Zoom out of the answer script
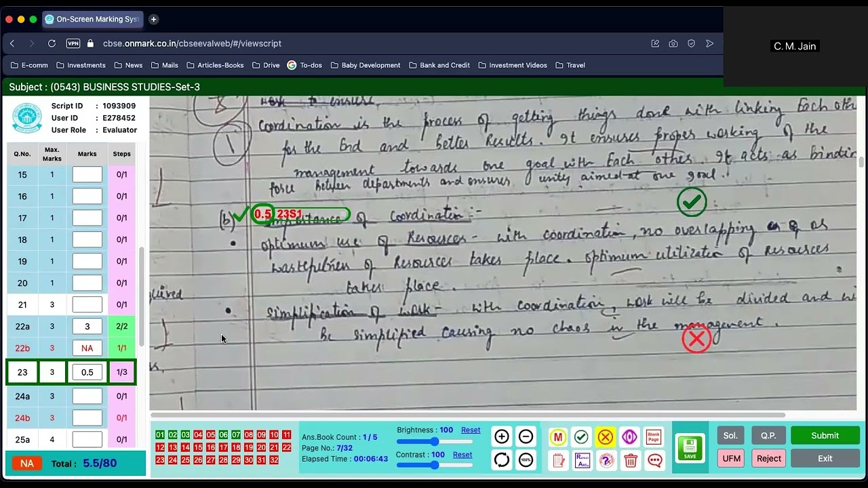Screen dimensions: 868x488 coord(526,436)
